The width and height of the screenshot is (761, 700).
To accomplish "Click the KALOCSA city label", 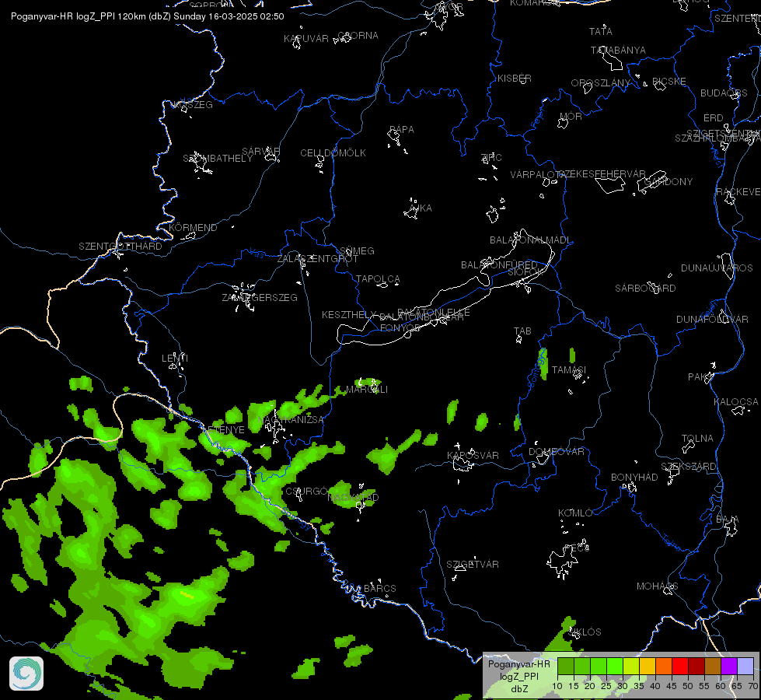I will point(736,402).
